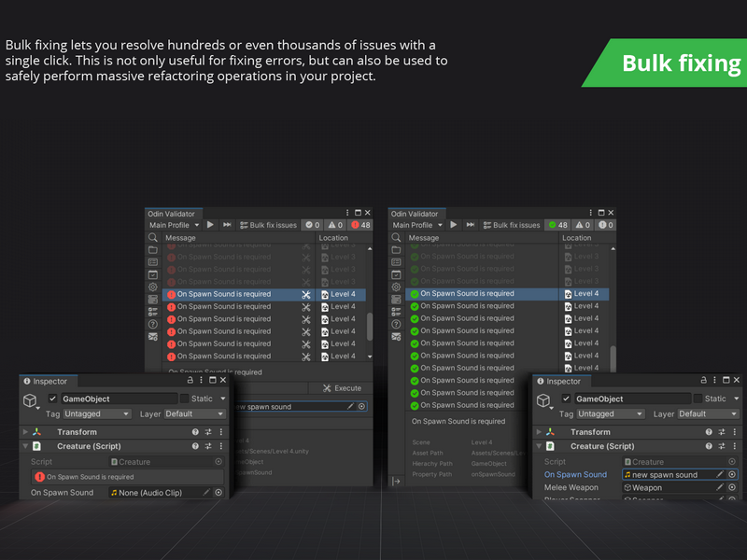Open Creature (Script) help icon in right Inspector
This screenshot has width=747, height=560.
click(x=709, y=446)
